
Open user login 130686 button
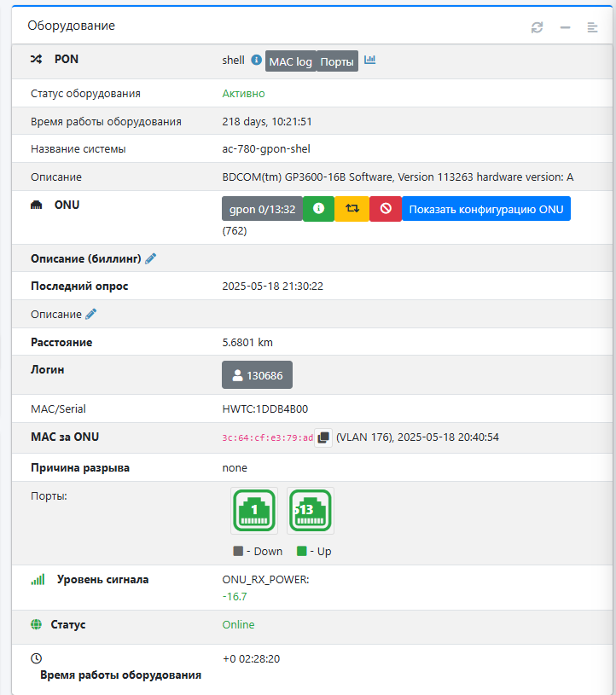point(257,375)
